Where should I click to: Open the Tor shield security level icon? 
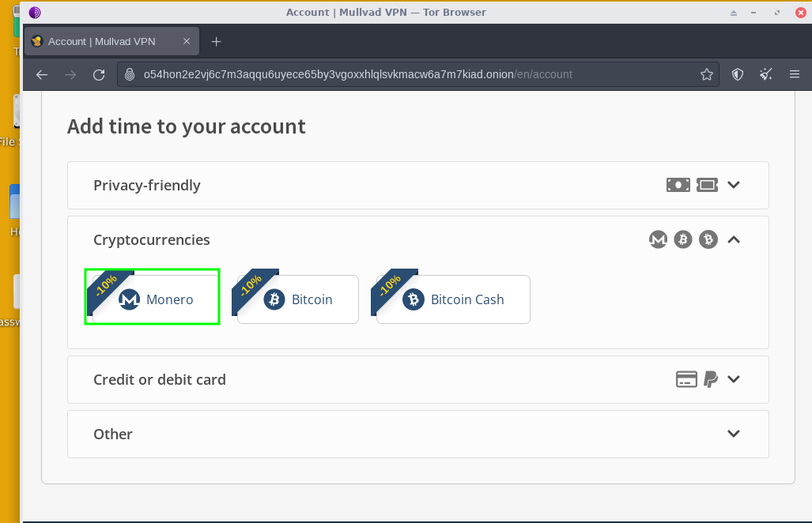point(738,75)
